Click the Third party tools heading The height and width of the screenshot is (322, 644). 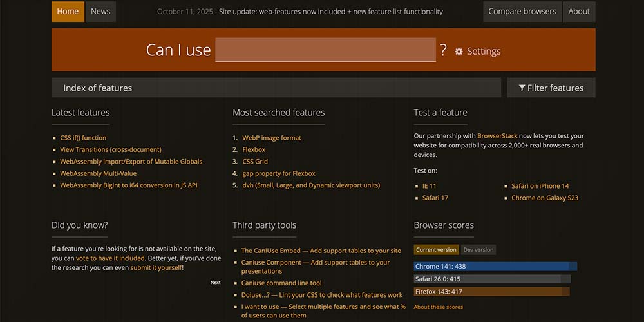tap(264, 225)
